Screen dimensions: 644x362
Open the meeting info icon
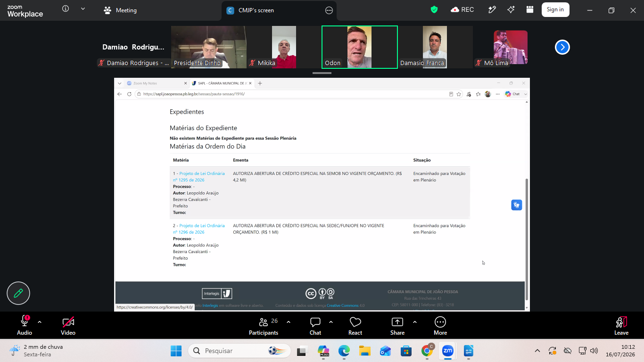click(66, 9)
